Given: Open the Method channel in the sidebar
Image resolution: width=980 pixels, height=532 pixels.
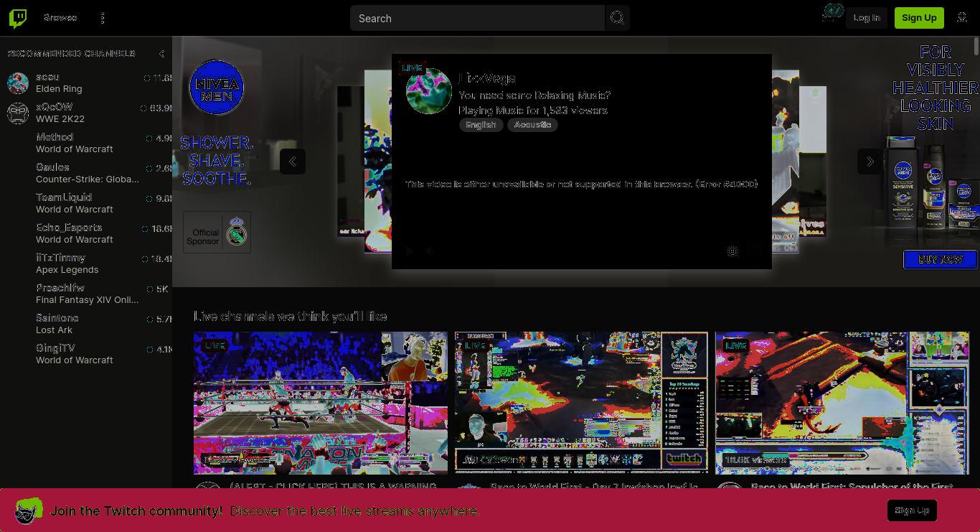Looking at the screenshot, I should tap(86, 143).
